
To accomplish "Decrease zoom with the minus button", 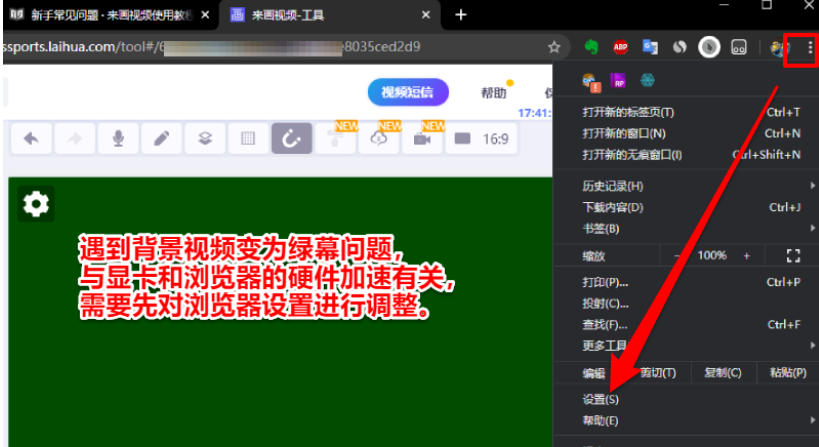I will click(676, 255).
